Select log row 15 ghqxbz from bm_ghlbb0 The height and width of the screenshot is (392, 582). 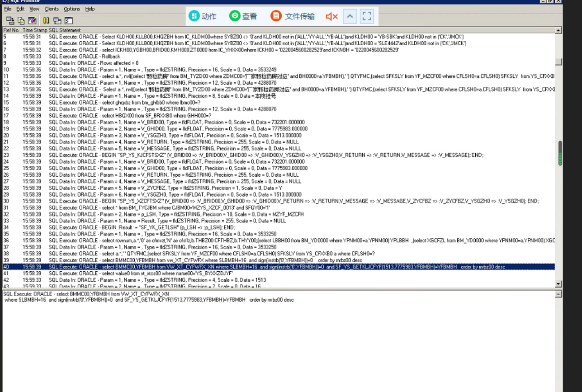click(x=279, y=103)
